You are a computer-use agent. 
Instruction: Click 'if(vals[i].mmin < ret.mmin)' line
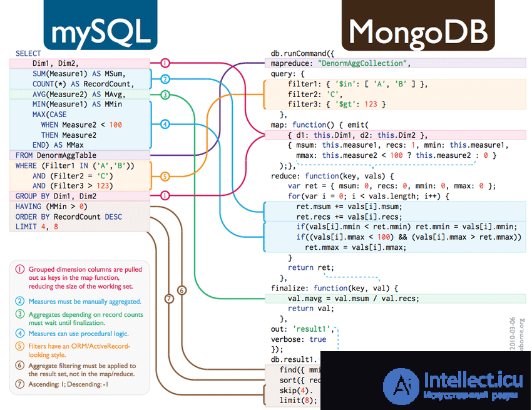point(406,227)
